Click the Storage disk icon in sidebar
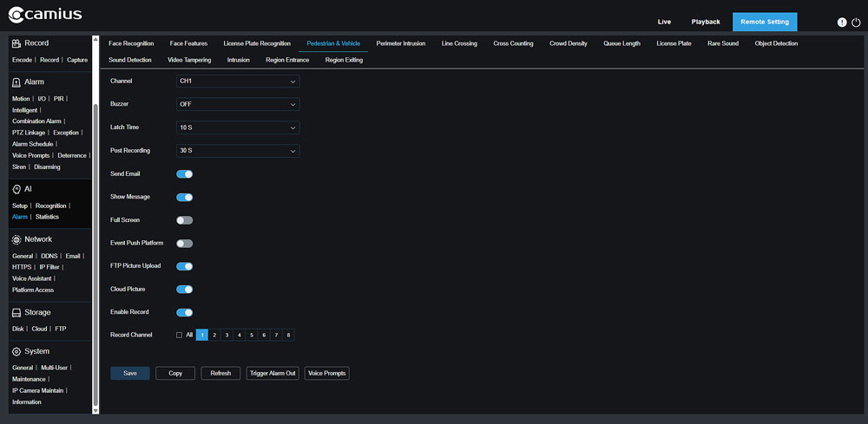 [16, 312]
